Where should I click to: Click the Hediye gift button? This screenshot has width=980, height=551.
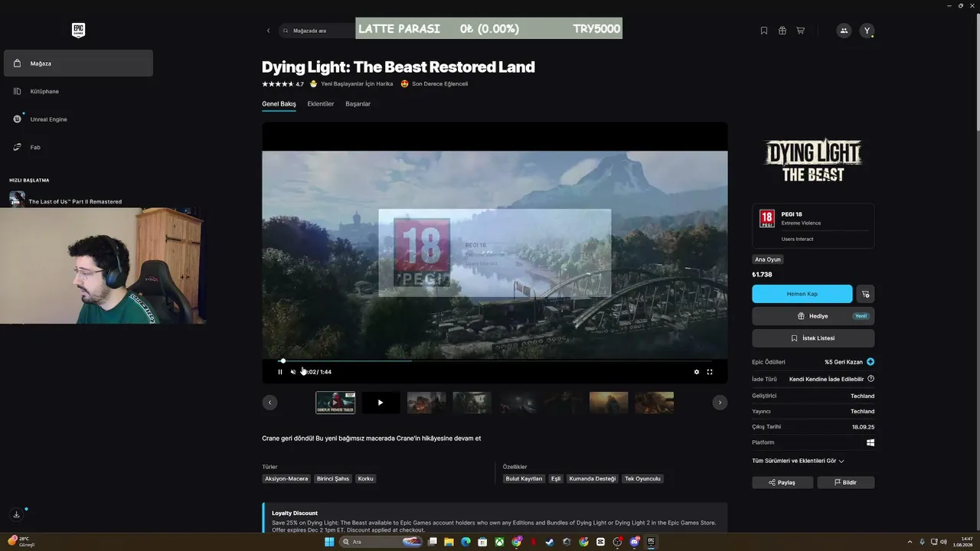(x=813, y=316)
